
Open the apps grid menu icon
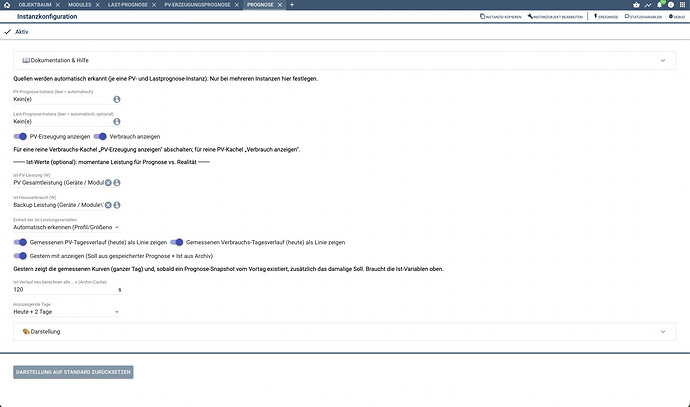click(x=683, y=5)
